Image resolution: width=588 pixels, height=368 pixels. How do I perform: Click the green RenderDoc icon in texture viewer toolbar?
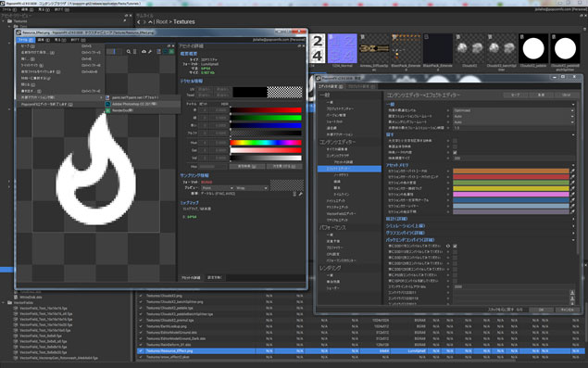pos(171,51)
